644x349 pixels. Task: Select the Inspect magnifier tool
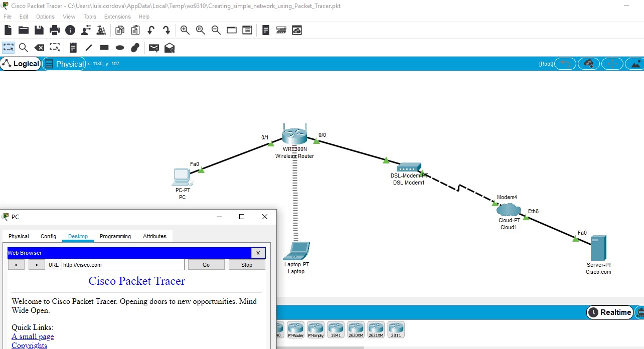(x=23, y=48)
